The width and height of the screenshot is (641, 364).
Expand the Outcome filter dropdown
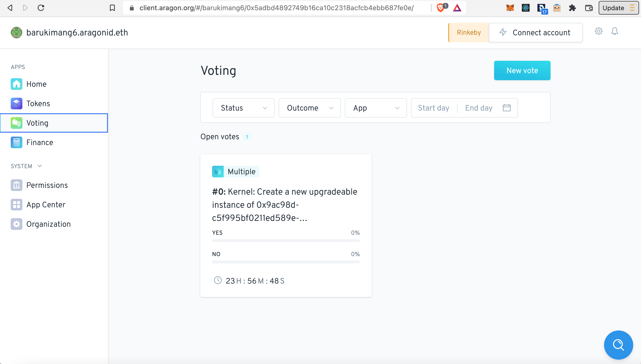310,108
